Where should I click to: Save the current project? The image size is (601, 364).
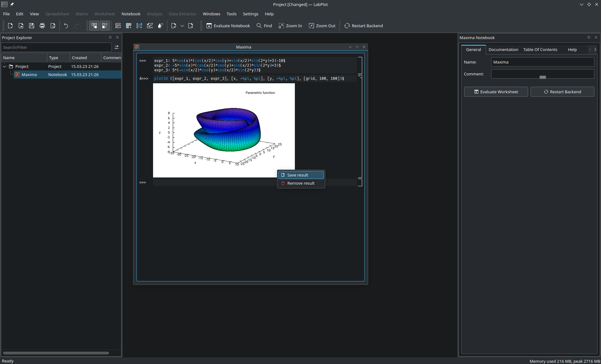point(31,26)
